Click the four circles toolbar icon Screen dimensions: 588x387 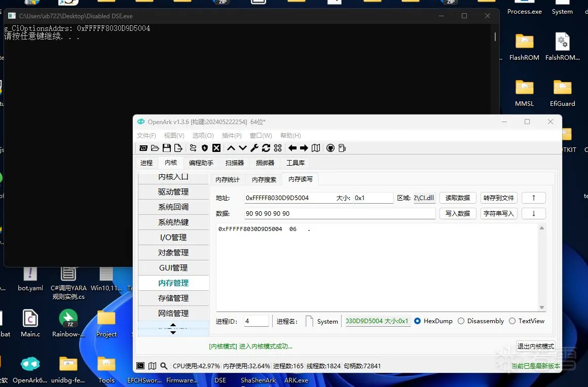278,148
